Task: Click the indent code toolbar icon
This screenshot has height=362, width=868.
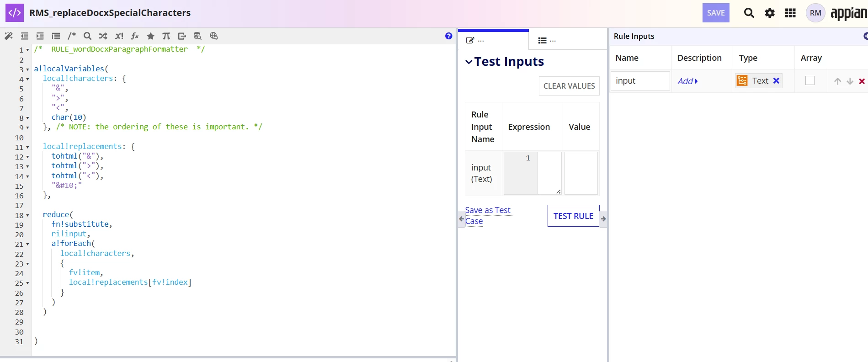Action: pyautogui.click(x=40, y=36)
